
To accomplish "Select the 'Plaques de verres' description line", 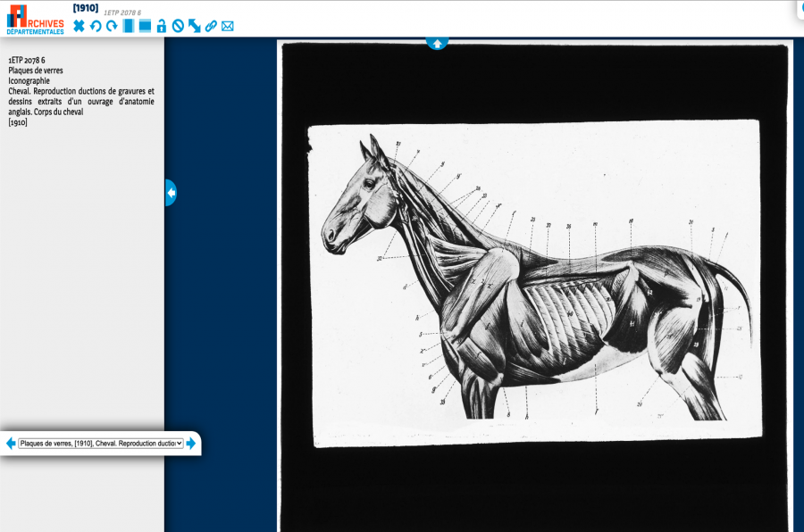I will click(x=36, y=71).
